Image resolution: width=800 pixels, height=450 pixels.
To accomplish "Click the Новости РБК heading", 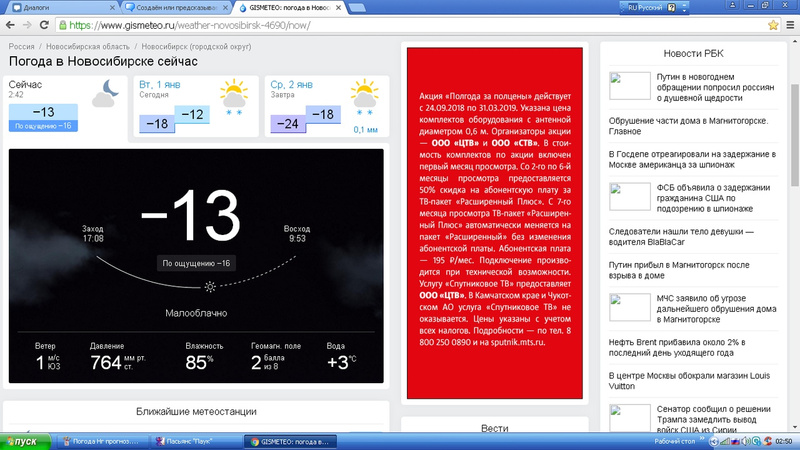I will [693, 54].
